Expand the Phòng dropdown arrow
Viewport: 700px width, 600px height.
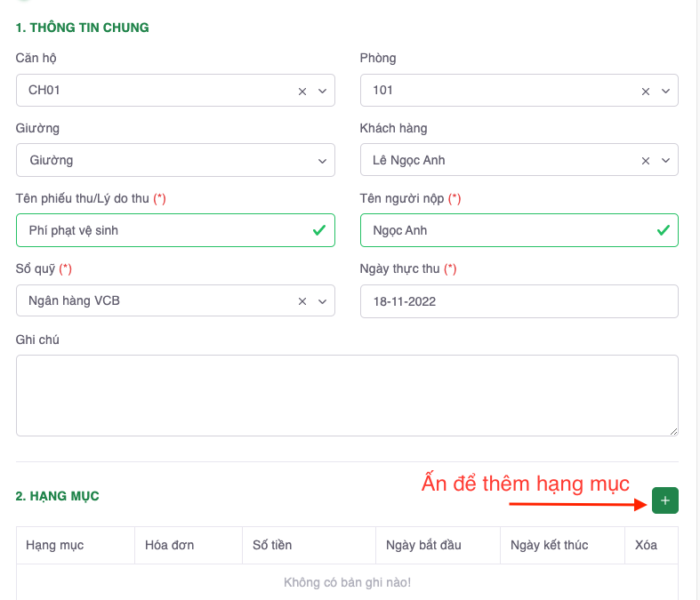pos(665,91)
